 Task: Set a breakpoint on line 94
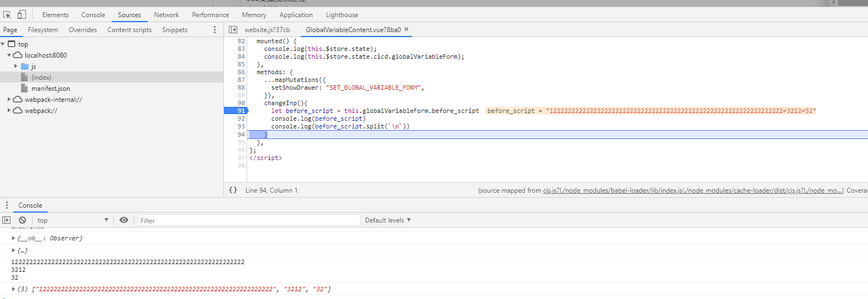tap(241, 135)
